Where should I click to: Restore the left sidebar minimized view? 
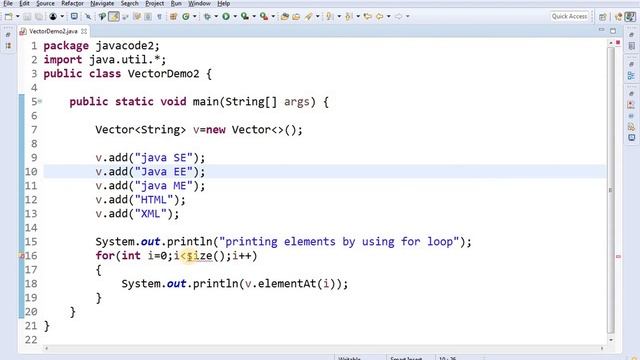[x=8, y=35]
